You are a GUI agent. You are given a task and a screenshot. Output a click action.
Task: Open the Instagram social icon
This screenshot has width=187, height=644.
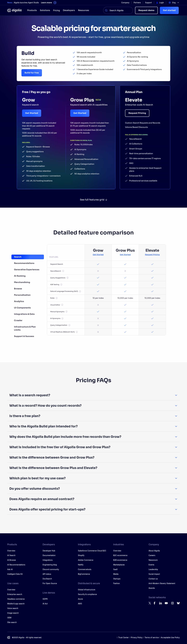[x=172, y=603]
